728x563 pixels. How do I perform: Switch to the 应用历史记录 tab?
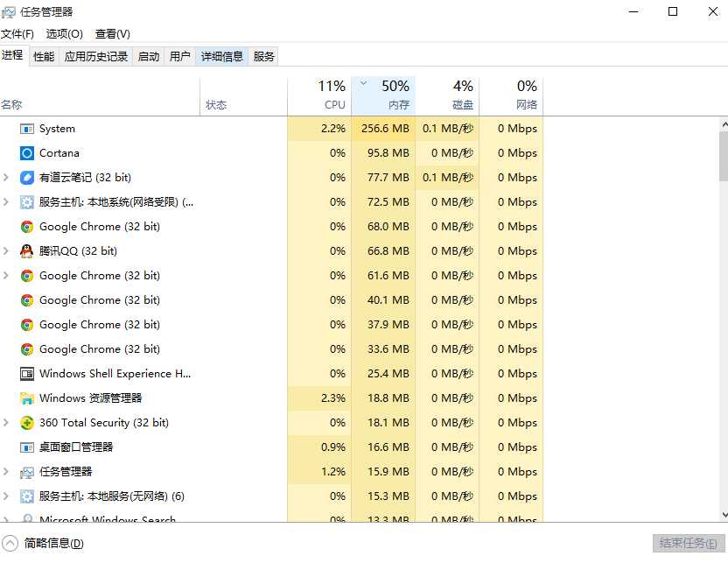coord(96,57)
